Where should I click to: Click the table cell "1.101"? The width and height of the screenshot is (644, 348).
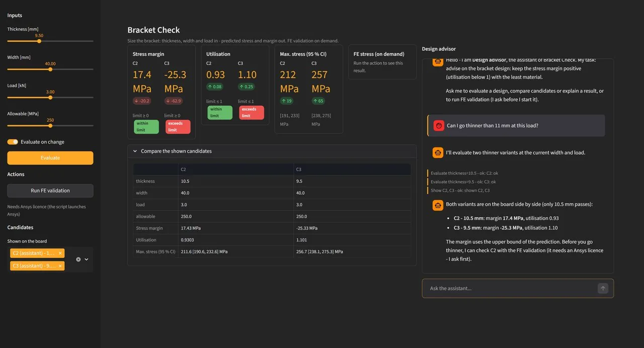(x=352, y=240)
